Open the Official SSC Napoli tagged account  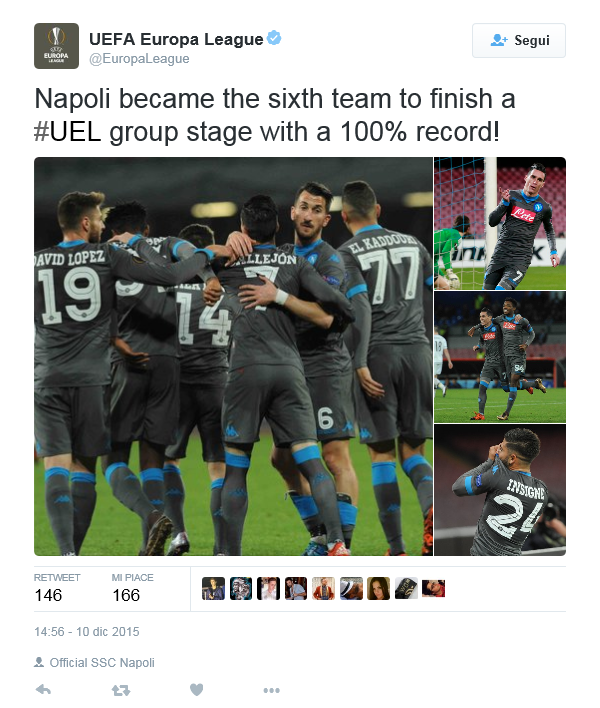[x=102, y=662]
